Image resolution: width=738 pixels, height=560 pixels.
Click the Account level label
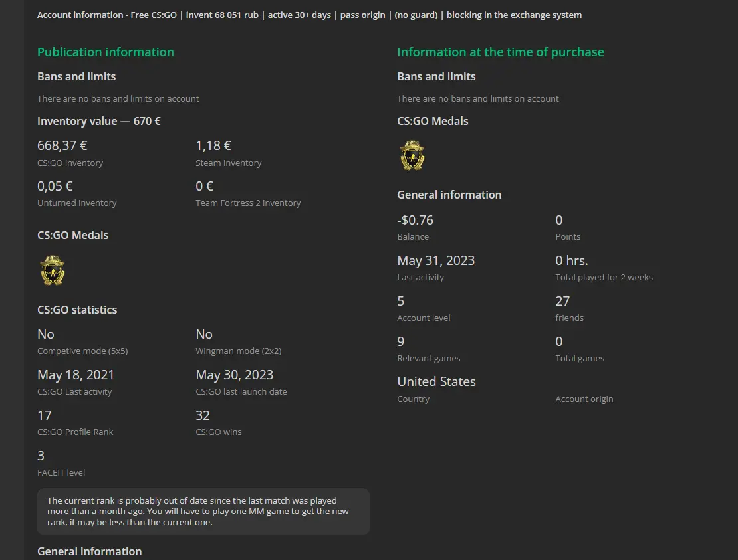(424, 318)
